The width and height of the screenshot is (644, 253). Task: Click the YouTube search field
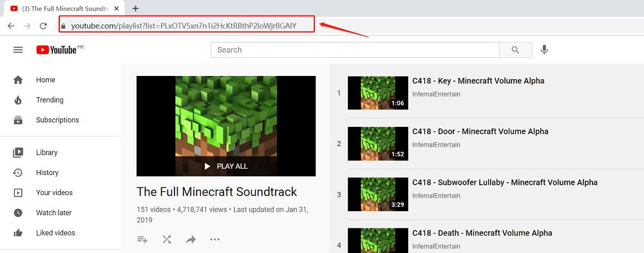pos(355,50)
